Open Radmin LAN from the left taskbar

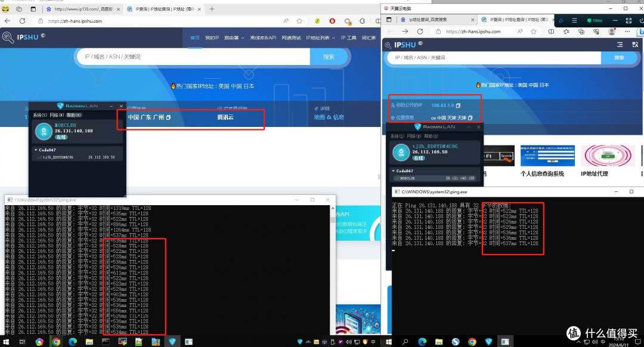(172, 342)
